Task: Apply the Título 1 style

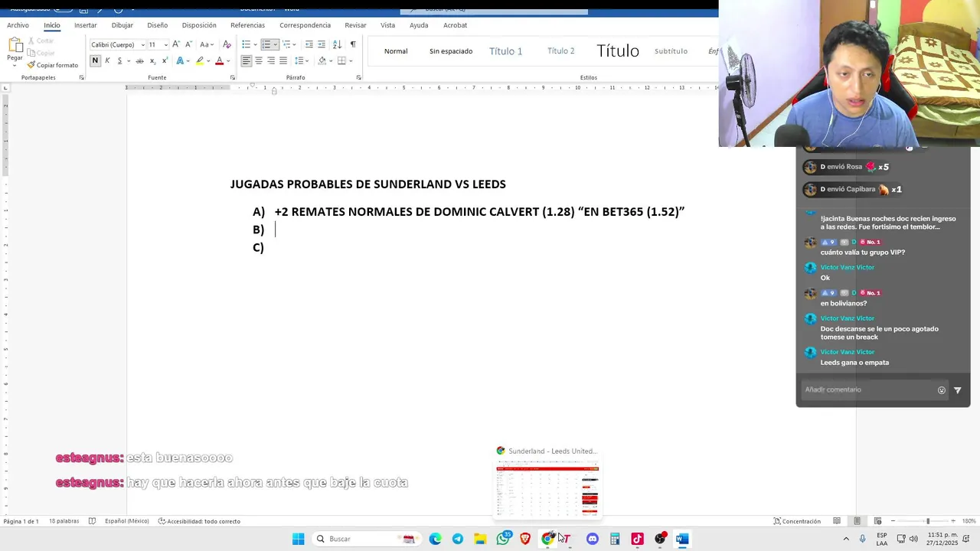Action: 505,51
